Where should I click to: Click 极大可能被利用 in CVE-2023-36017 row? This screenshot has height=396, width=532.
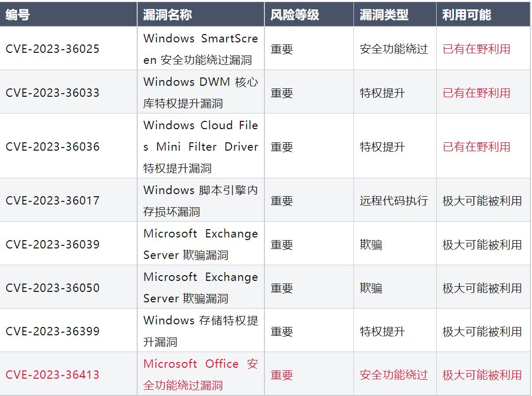[x=482, y=200]
